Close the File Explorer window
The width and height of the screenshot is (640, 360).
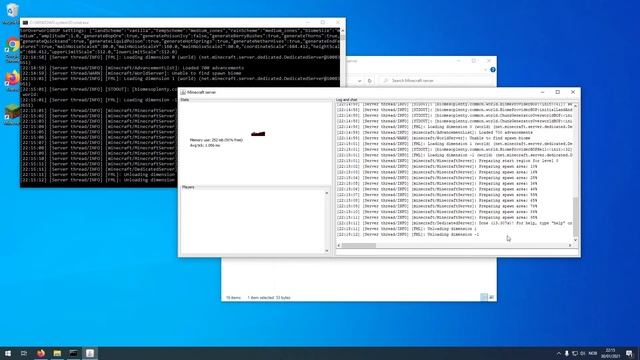tap(489, 61)
